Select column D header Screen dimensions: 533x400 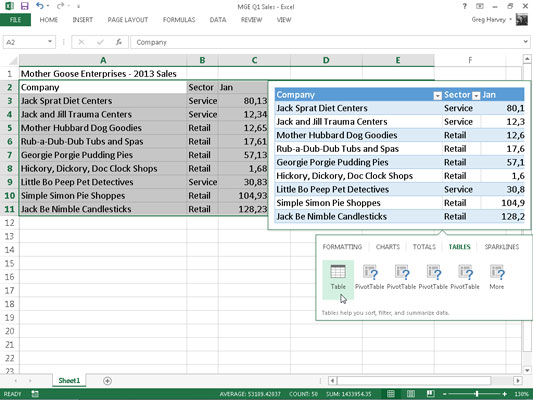pos(326,60)
